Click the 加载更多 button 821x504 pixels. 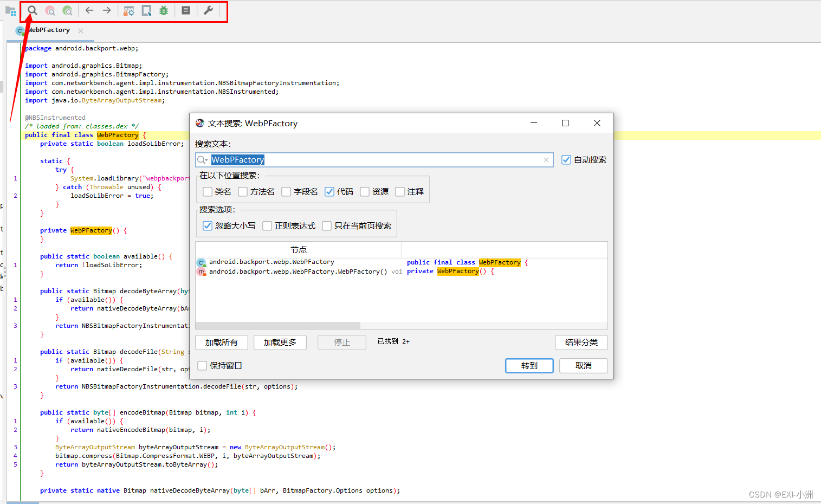[x=280, y=343]
